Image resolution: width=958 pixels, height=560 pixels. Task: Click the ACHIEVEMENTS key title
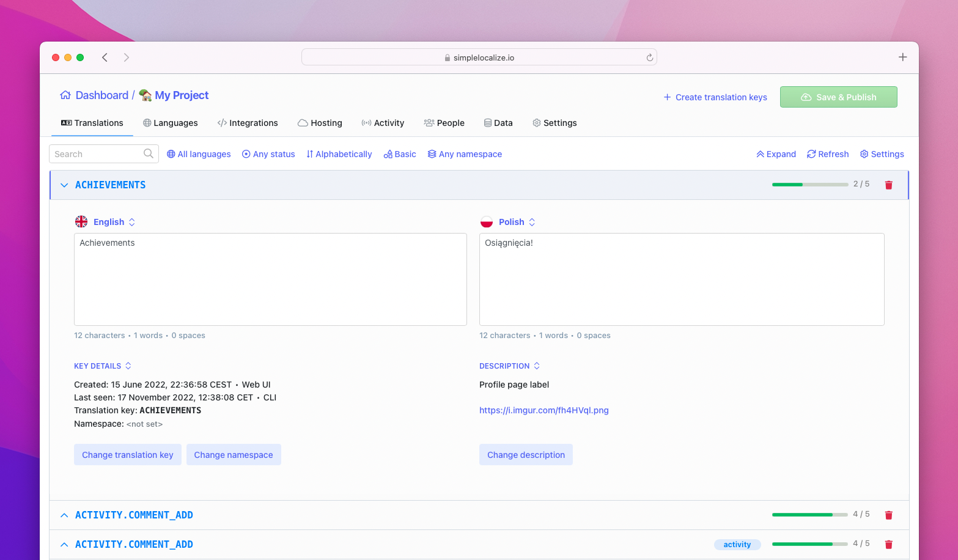click(x=110, y=185)
